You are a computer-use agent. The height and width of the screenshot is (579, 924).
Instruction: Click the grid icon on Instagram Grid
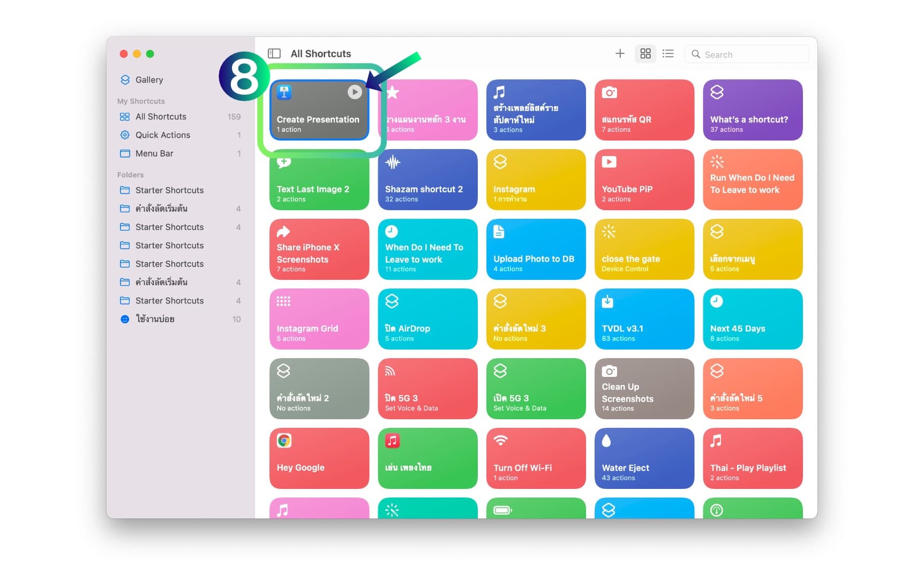coord(283,301)
